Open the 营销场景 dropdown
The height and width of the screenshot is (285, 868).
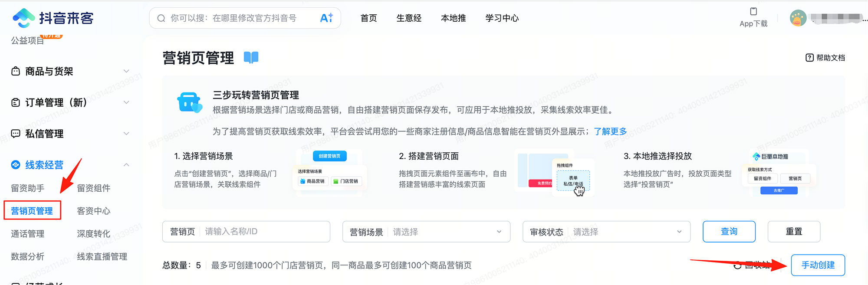click(426, 232)
